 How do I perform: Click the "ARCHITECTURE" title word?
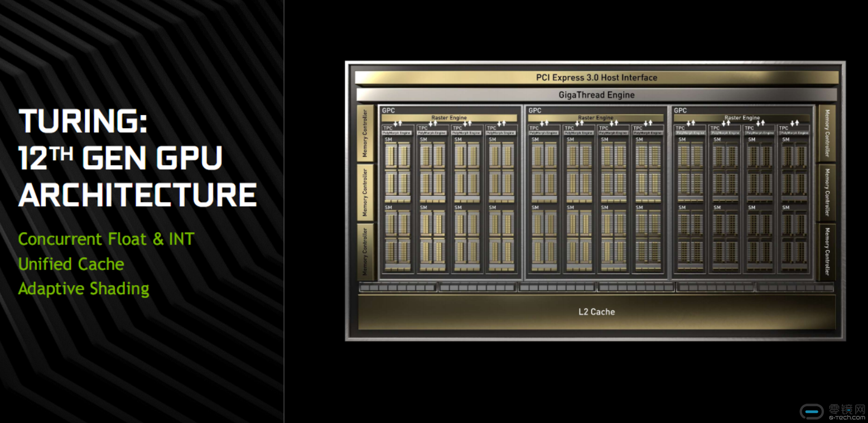point(138,195)
